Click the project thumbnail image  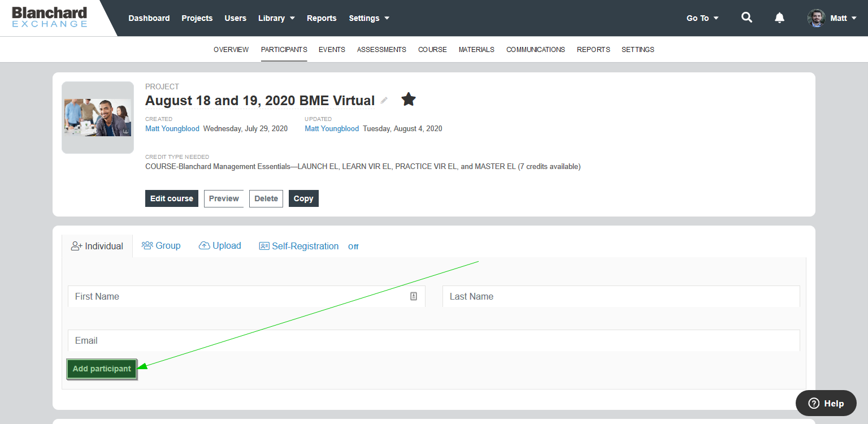98,118
